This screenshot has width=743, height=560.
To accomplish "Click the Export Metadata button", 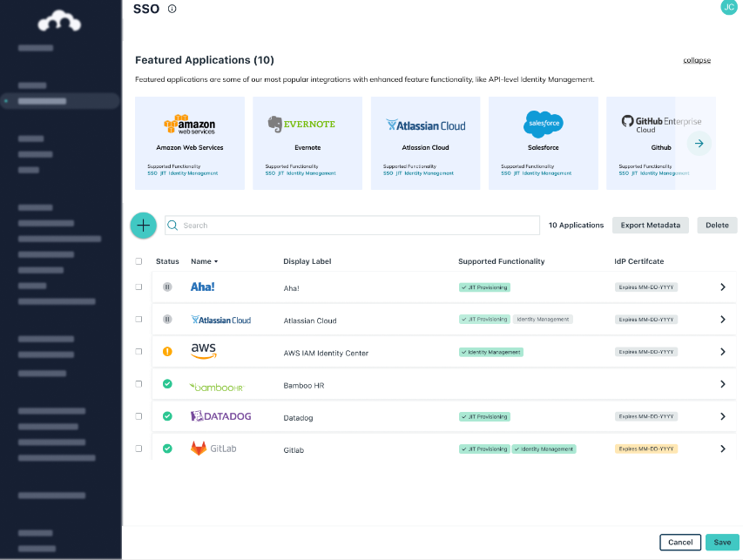I will click(x=650, y=226).
